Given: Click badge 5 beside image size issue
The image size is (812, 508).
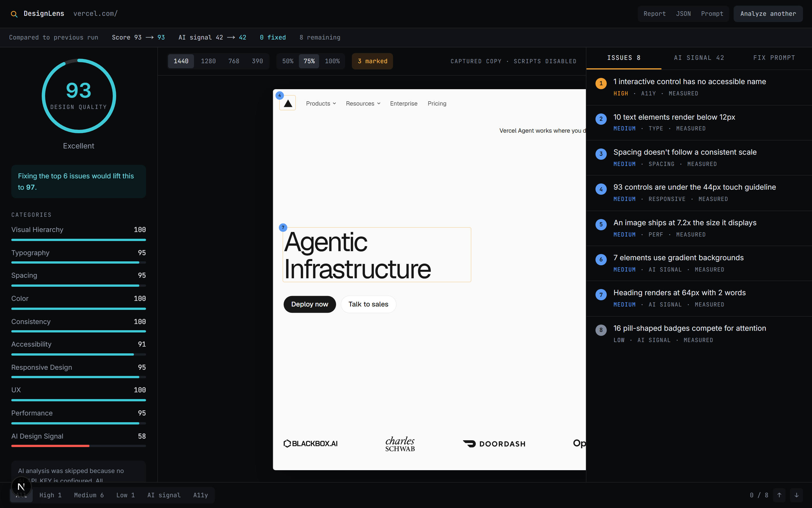Looking at the screenshot, I should click(601, 224).
